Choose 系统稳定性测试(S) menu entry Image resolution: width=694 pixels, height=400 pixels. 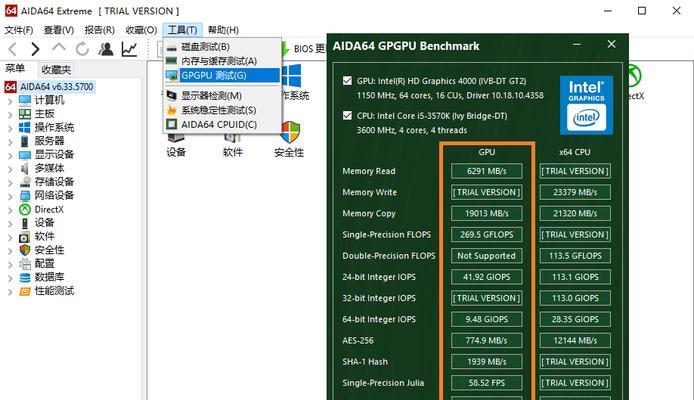coord(218,110)
